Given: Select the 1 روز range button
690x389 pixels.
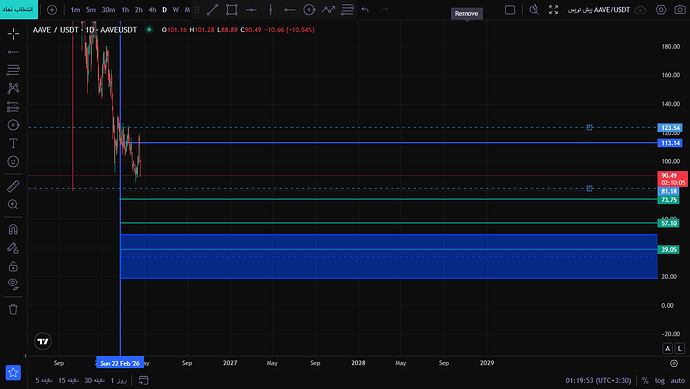Looking at the screenshot, I should [x=118, y=380].
